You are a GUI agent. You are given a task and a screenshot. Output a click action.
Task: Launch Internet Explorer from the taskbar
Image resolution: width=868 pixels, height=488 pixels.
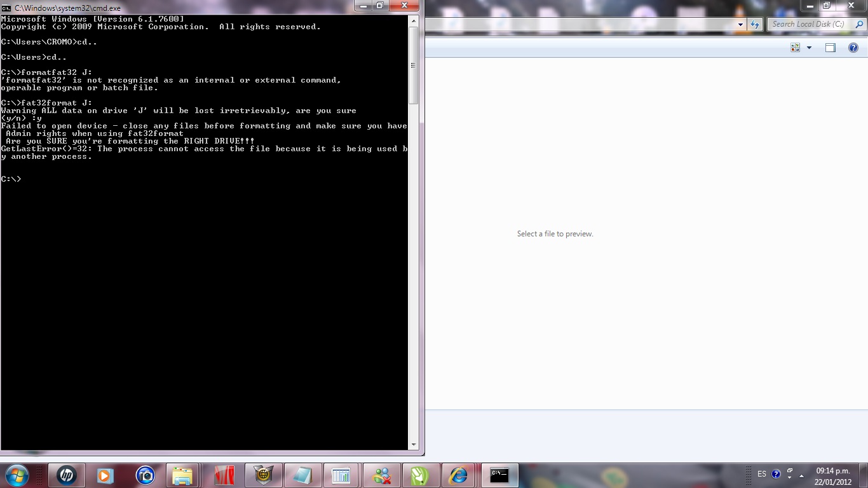pyautogui.click(x=460, y=475)
